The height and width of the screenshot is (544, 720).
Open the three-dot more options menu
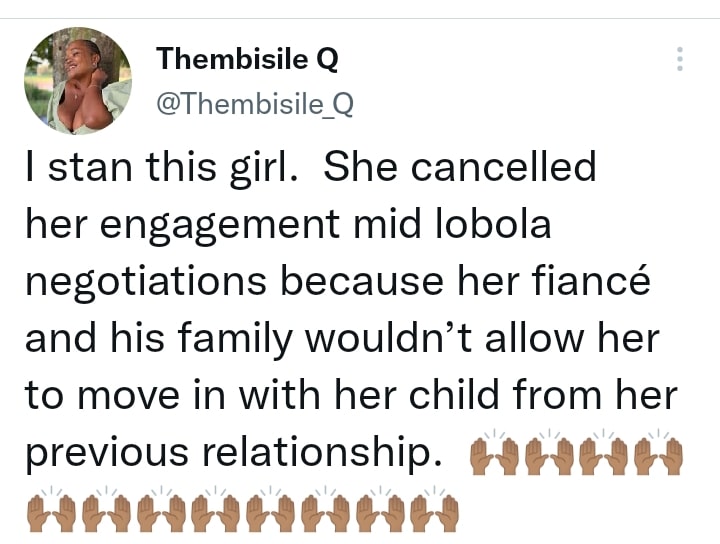(x=680, y=58)
